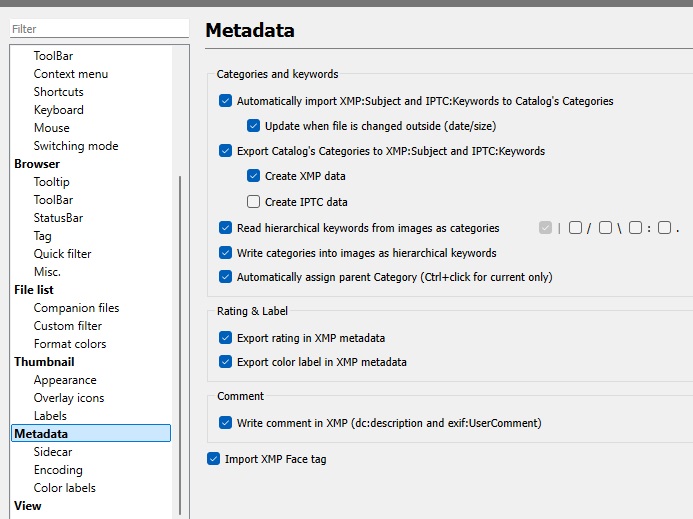Uncheck Export color label in XMP metadata
Viewport: 693px width, 519px height.
click(x=225, y=362)
